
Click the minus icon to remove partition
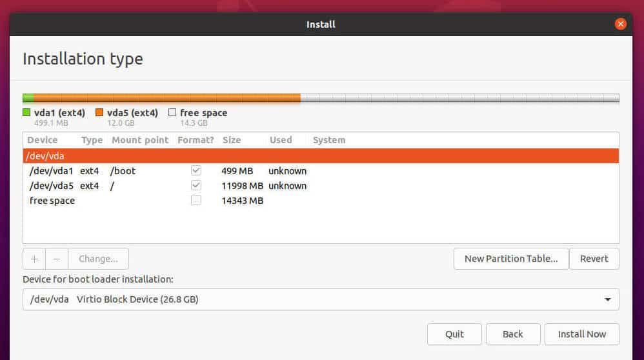(x=57, y=259)
